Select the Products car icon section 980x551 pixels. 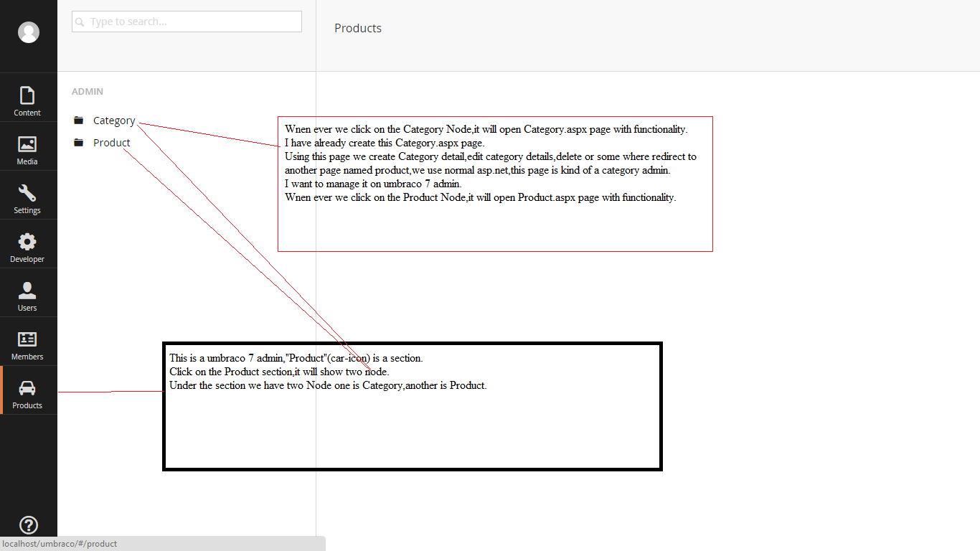click(27, 394)
